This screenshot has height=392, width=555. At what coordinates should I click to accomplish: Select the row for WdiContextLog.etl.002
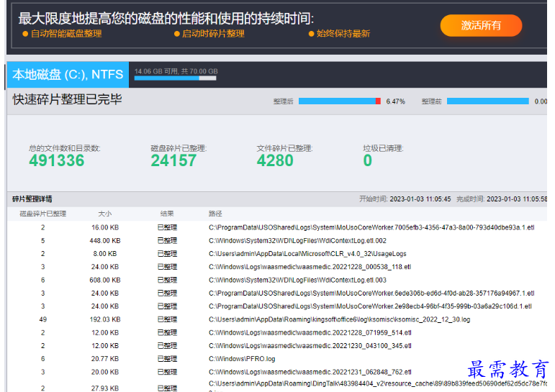pos(277,240)
